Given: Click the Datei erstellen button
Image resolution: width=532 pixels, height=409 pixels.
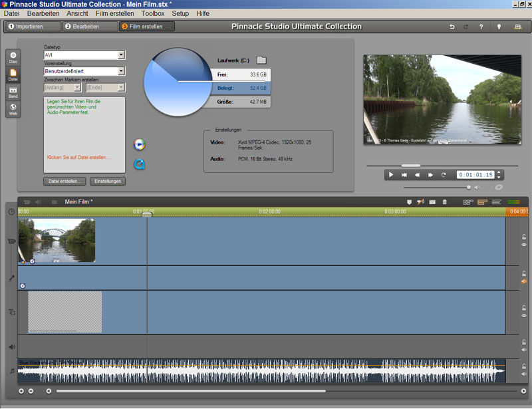Looking at the screenshot, I should 65,181.
